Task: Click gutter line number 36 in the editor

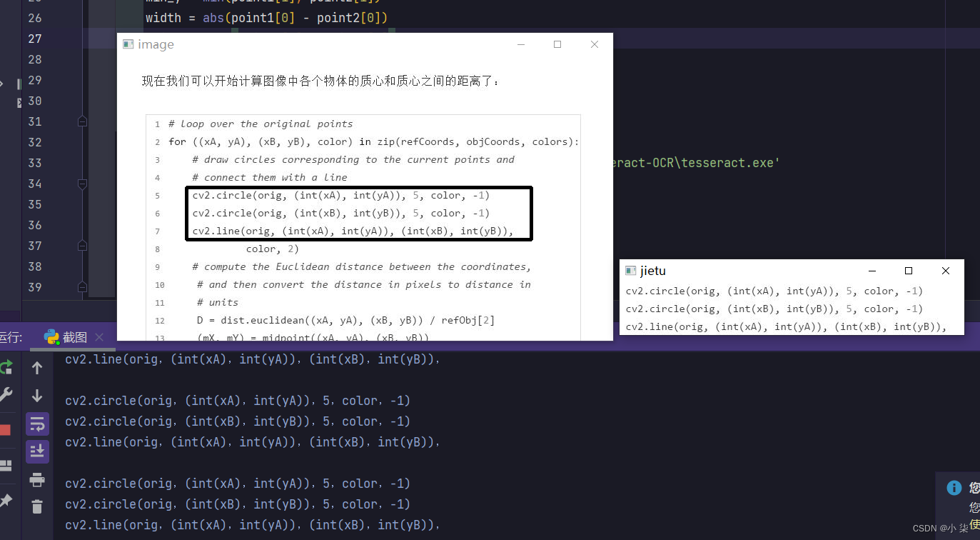Action: click(35, 225)
